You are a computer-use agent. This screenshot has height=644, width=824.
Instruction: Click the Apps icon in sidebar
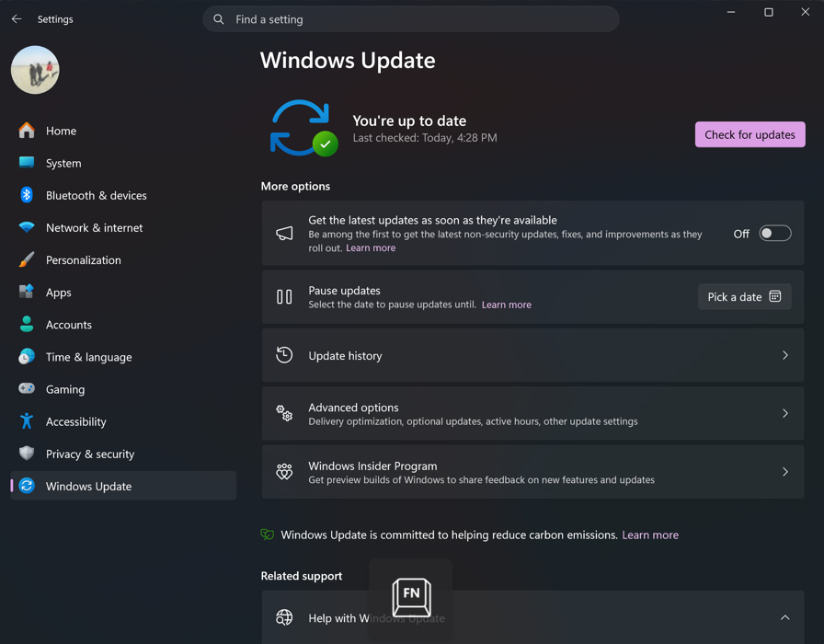[27, 292]
